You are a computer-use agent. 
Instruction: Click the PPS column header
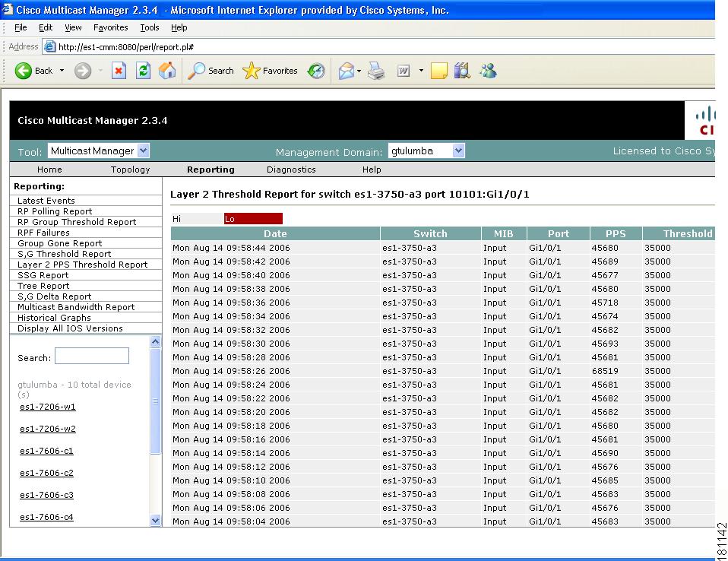(x=616, y=233)
